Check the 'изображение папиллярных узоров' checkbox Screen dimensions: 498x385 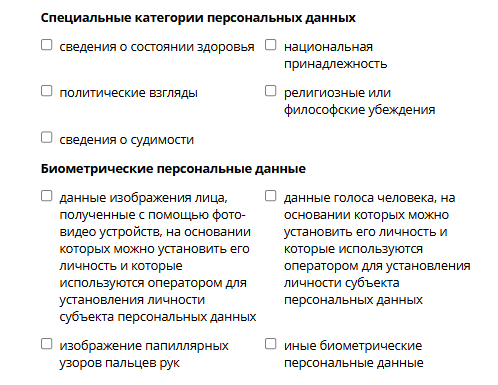click(x=47, y=344)
